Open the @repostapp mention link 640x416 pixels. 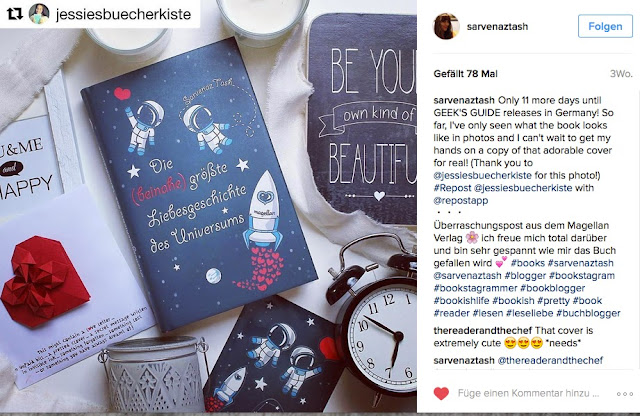click(461, 201)
